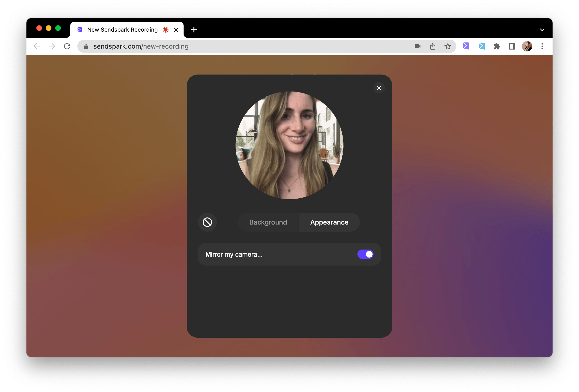Open a new browser tab
This screenshot has height=392, width=579.
tap(194, 30)
